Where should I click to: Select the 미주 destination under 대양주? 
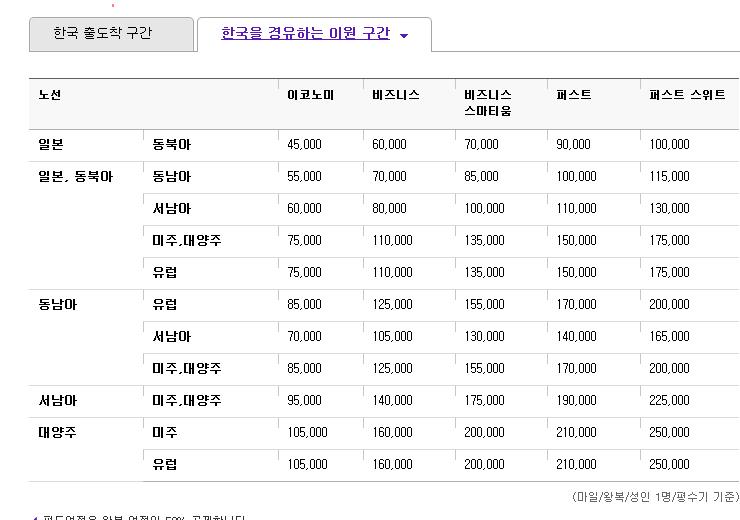point(165,432)
